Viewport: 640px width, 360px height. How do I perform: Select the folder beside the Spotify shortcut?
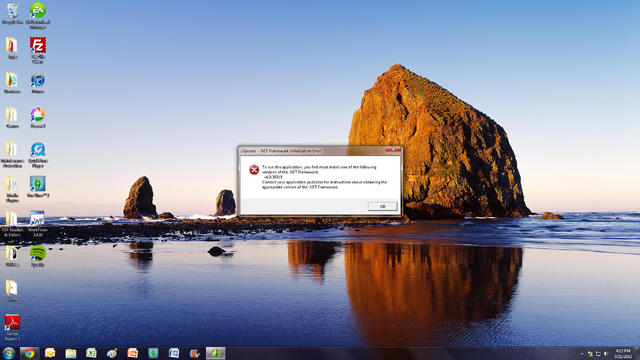[12, 256]
